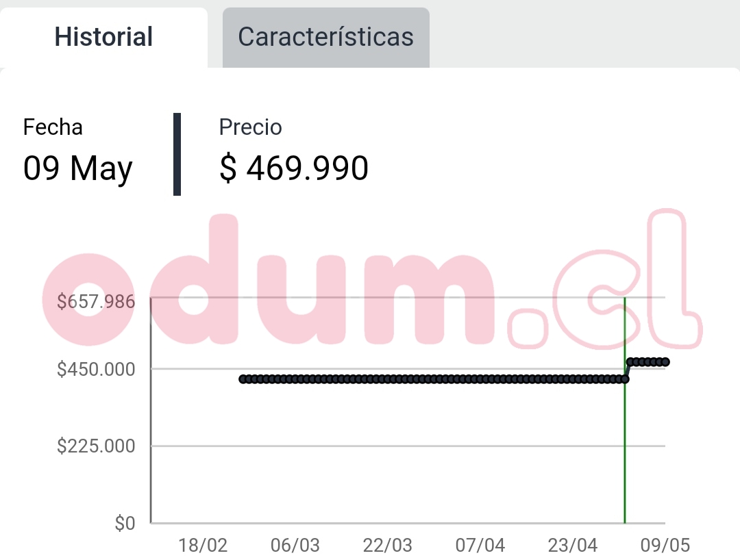Click the Precio label
Viewport: 740px width, 560px height.
pos(250,127)
